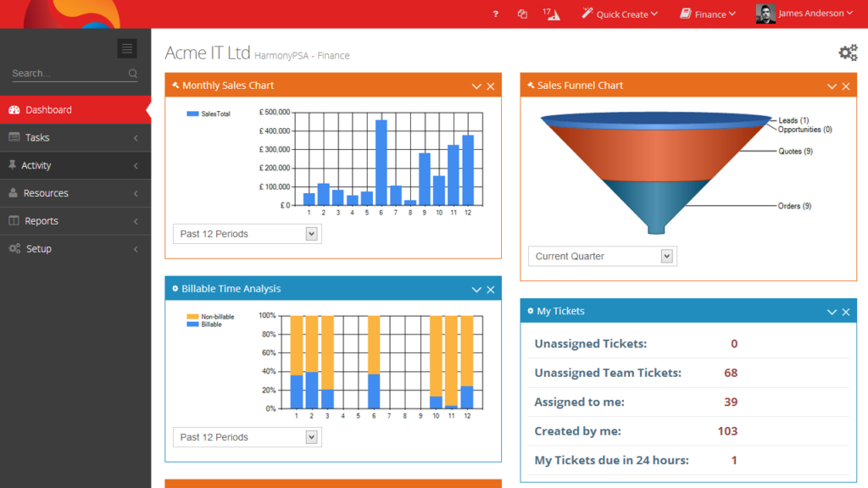Viewport: 868px width, 488px height.
Task: Click the Tasks icon in the sidebar
Action: click(x=14, y=137)
